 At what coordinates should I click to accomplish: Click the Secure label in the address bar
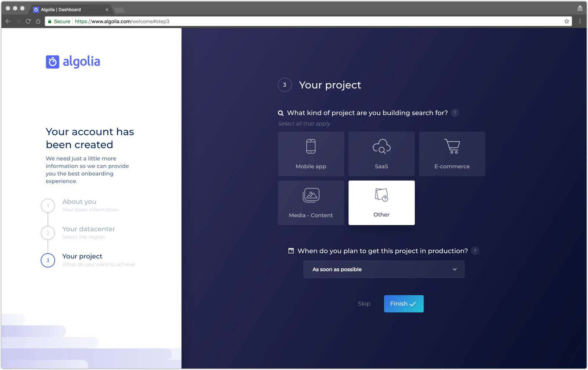tap(62, 21)
